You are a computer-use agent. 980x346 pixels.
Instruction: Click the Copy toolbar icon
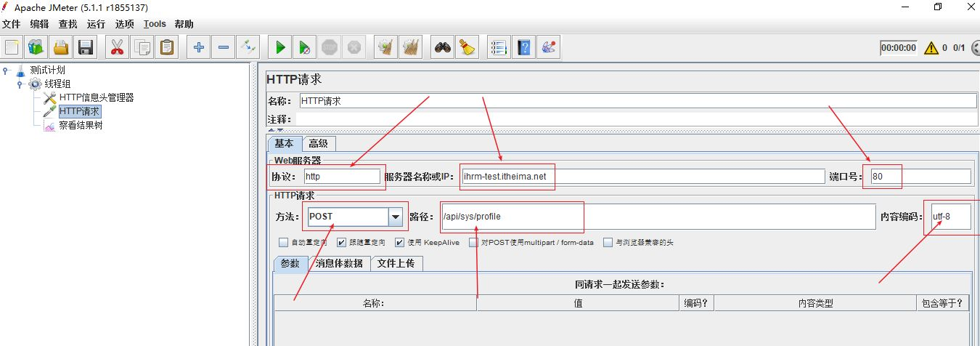tap(142, 48)
